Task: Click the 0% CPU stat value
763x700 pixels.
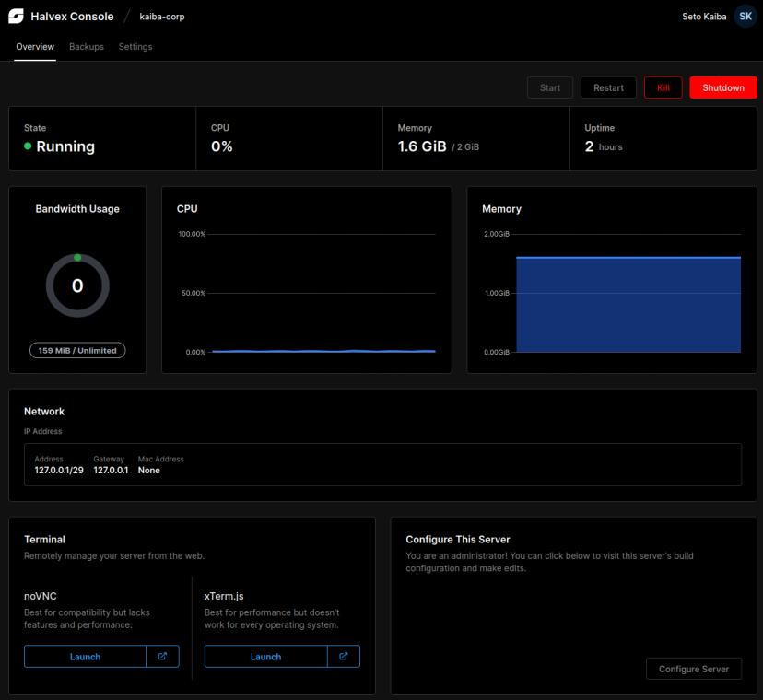Action: tap(222, 146)
